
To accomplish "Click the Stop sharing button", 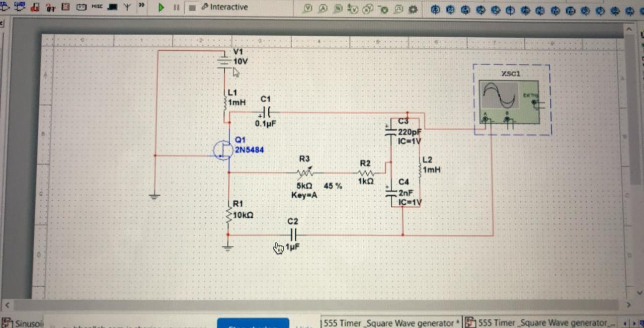I will pos(253,326).
